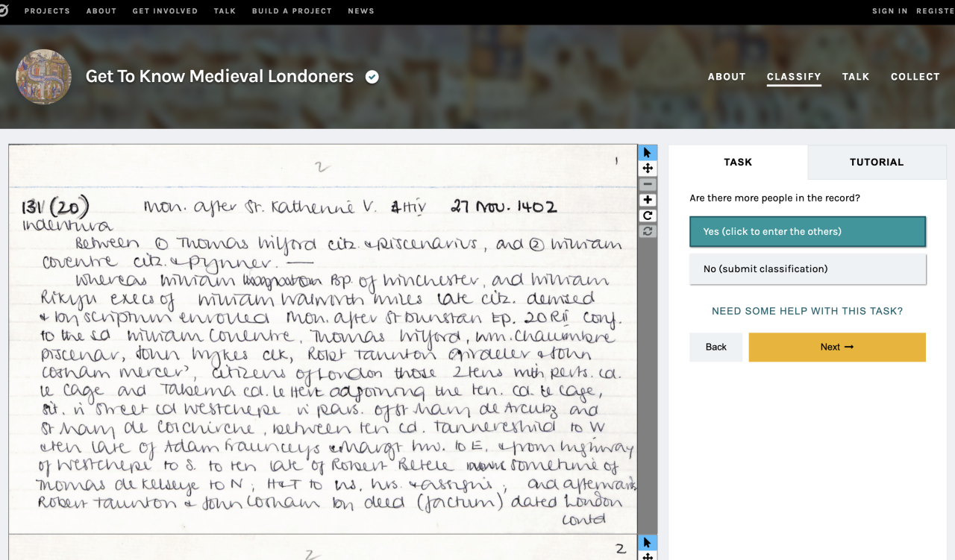Select the pan/move tool on first image

(x=648, y=169)
